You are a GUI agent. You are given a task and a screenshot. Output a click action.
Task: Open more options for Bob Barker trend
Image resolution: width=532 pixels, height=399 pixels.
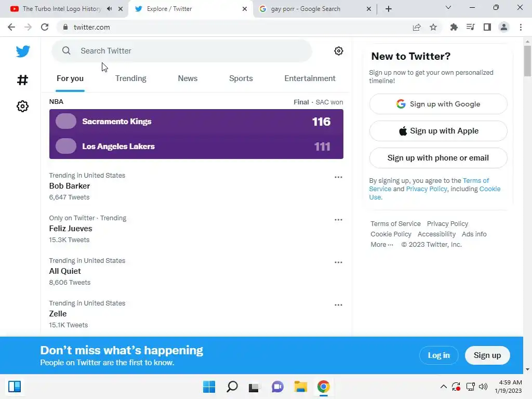338,177
